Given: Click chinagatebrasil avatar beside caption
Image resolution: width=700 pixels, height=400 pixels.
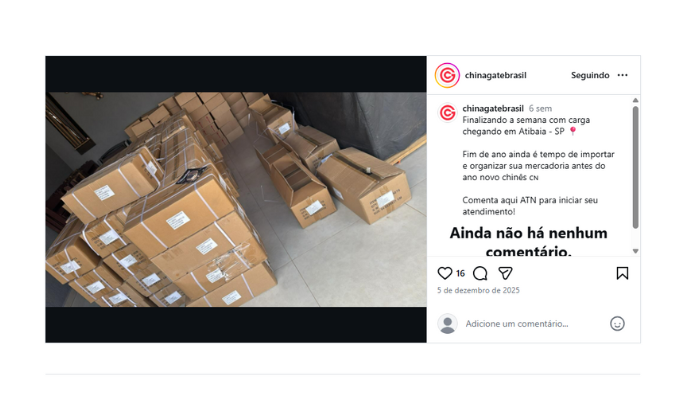Looking at the screenshot, I should click(447, 112).
